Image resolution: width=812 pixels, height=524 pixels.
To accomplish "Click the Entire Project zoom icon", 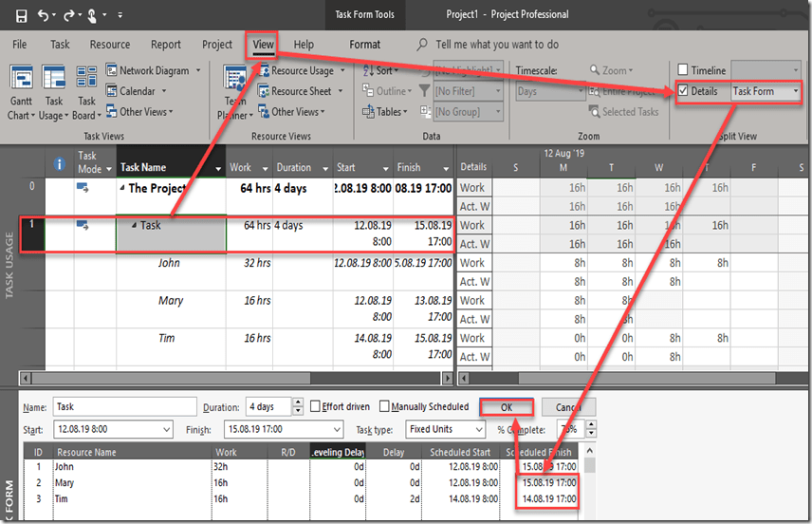I will tap(595, 91).
